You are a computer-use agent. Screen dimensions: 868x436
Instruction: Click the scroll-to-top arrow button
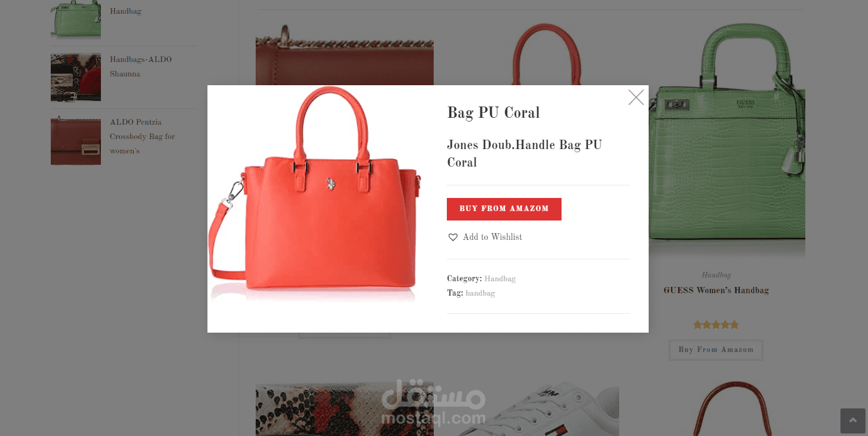tap(853, 421)
